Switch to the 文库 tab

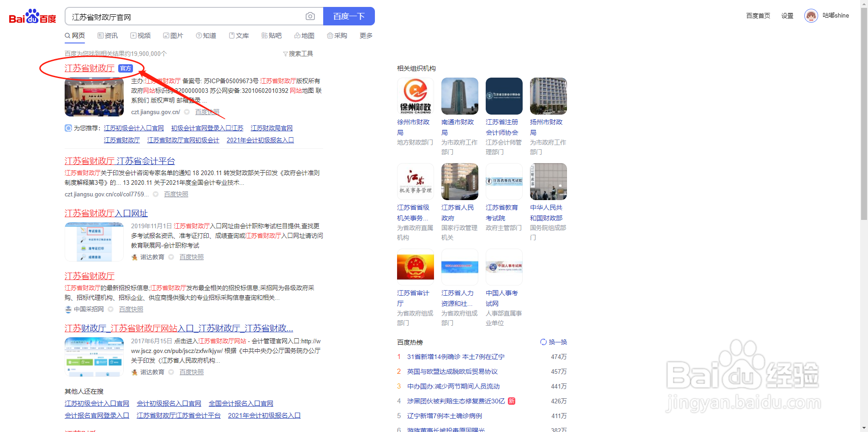pyautogui.click(x=239, y=36)
